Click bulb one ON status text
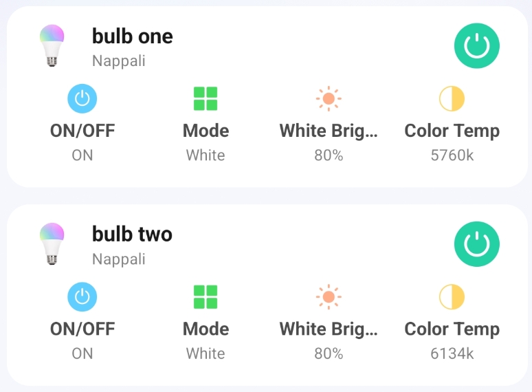The image size is (532, 392). click(82, 155)
